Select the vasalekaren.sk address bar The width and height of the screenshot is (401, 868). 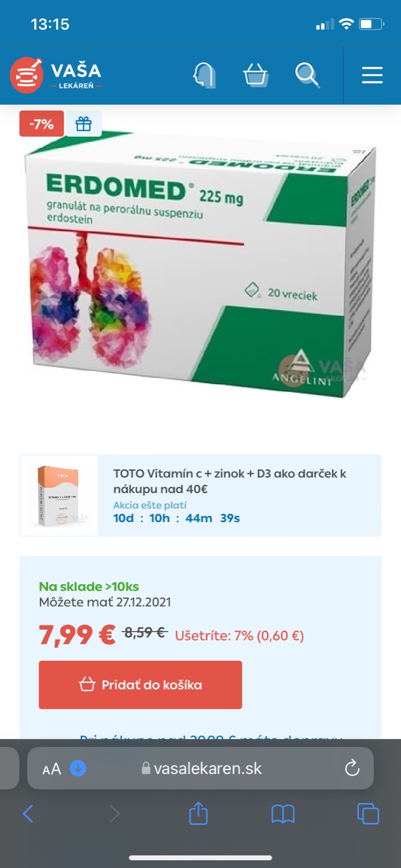coord(200,768)
